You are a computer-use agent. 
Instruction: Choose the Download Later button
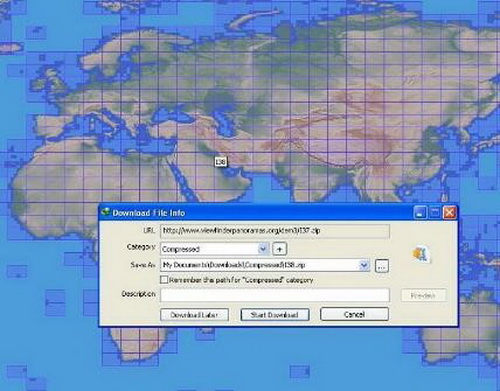tap(194, 315)
